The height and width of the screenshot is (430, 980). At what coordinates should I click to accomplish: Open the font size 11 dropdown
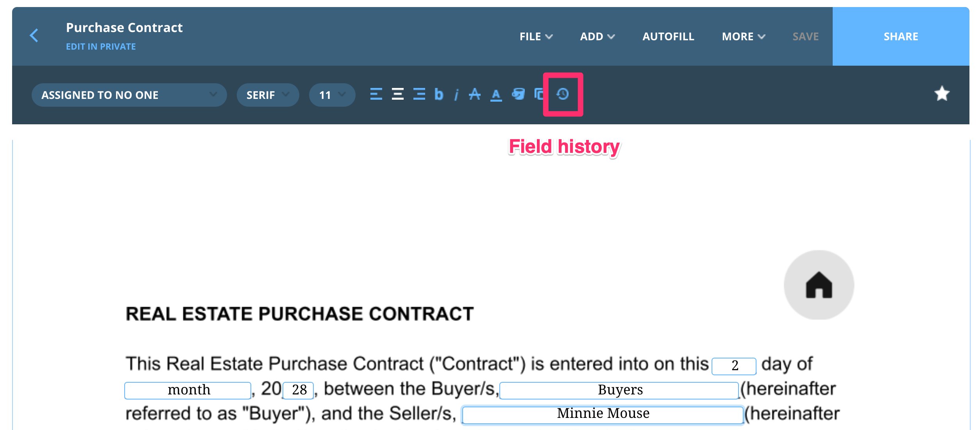331,94
